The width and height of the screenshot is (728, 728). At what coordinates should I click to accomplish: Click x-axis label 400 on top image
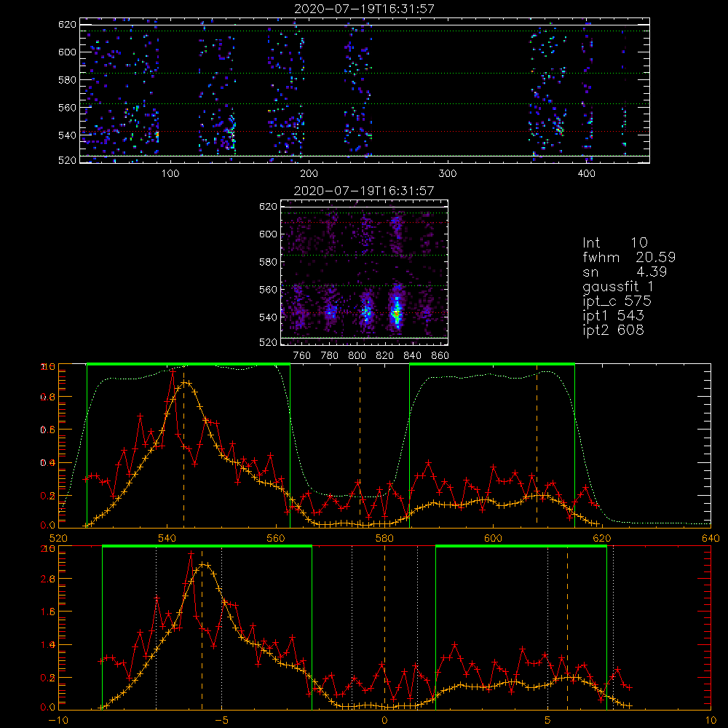click(x=586, y=174)
